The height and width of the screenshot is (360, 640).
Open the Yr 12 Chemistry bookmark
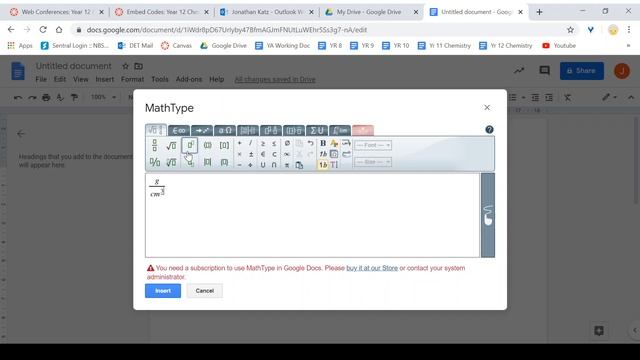coord(506,46)
